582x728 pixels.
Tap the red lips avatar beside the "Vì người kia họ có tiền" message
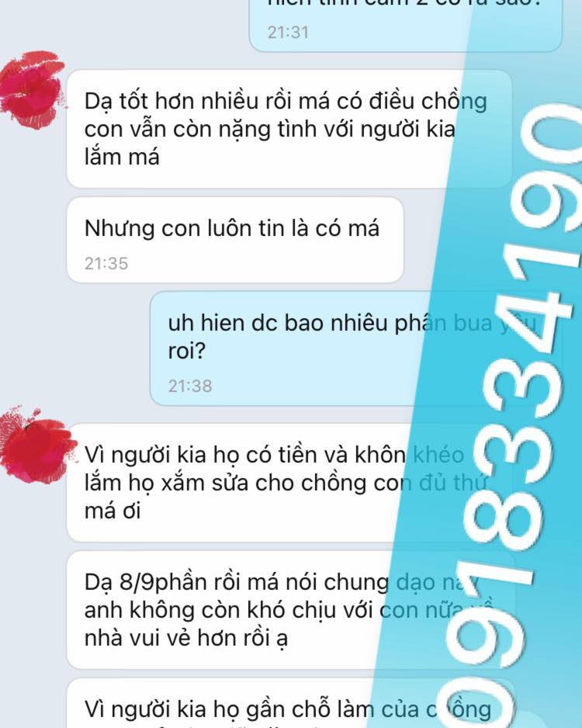tap(37, 445)
